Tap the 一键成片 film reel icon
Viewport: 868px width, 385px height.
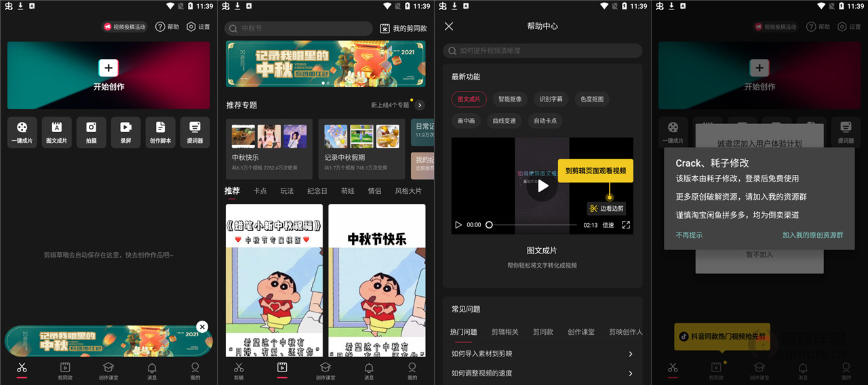22,127
